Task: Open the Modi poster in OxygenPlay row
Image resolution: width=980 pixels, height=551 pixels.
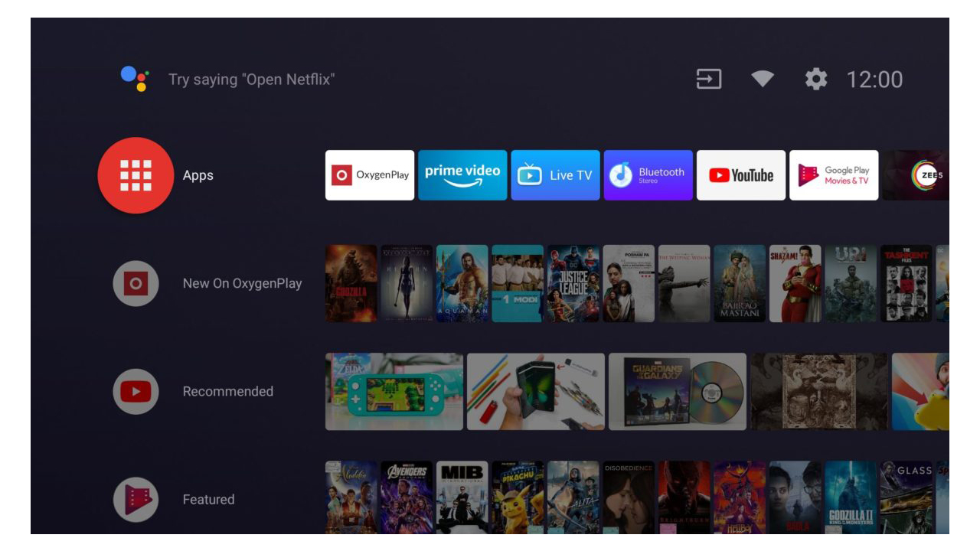Action: [518, 283]
